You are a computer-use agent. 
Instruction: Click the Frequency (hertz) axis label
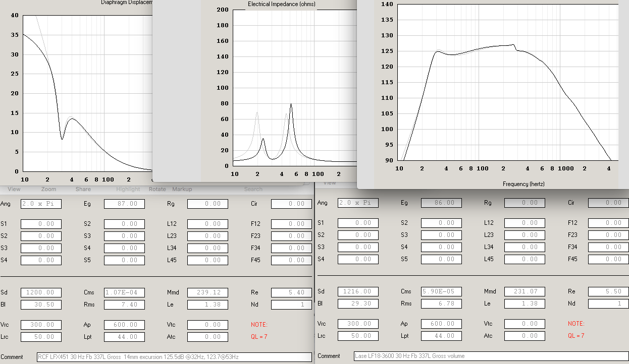[x=523, y=184]
